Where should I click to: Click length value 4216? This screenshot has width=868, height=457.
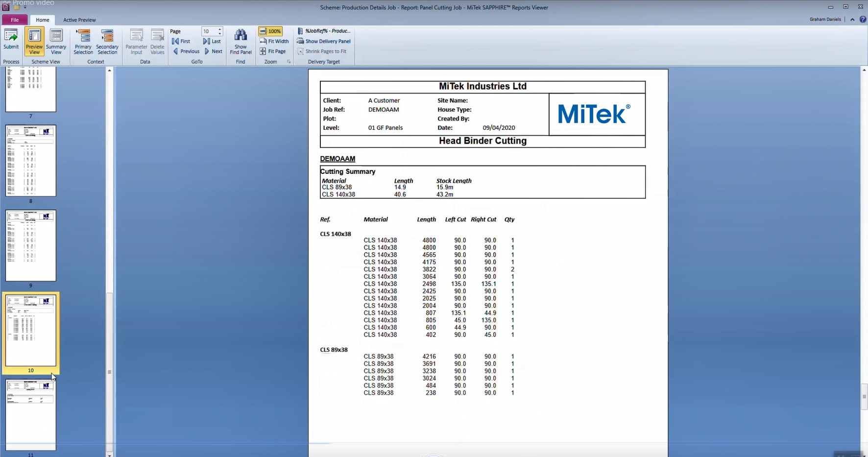coord(429,357)
